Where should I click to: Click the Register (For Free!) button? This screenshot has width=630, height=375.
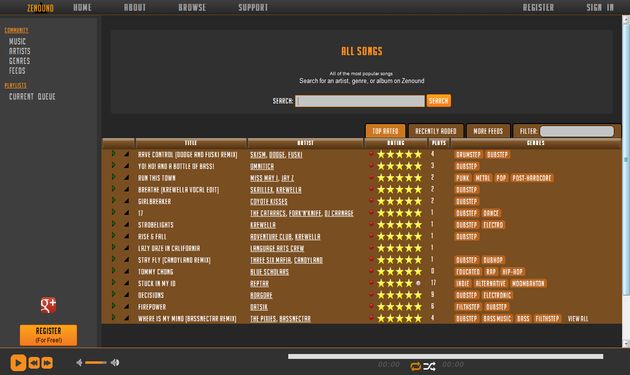click(x=48, y=335)
